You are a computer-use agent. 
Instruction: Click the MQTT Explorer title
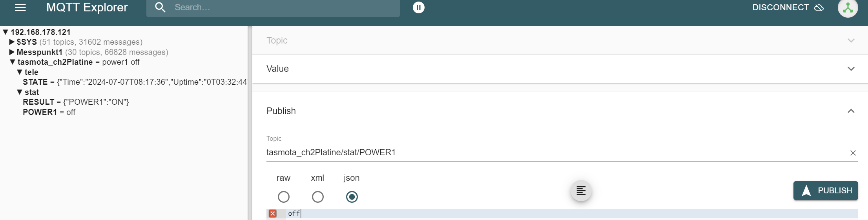pyautogui.click(x=87, y=7)
